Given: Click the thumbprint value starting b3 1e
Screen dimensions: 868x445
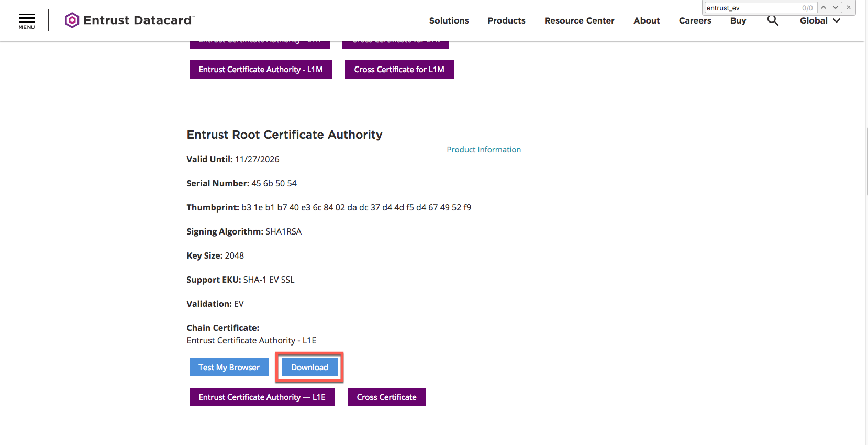Looking at the screenshot, I should pos(356,207).
